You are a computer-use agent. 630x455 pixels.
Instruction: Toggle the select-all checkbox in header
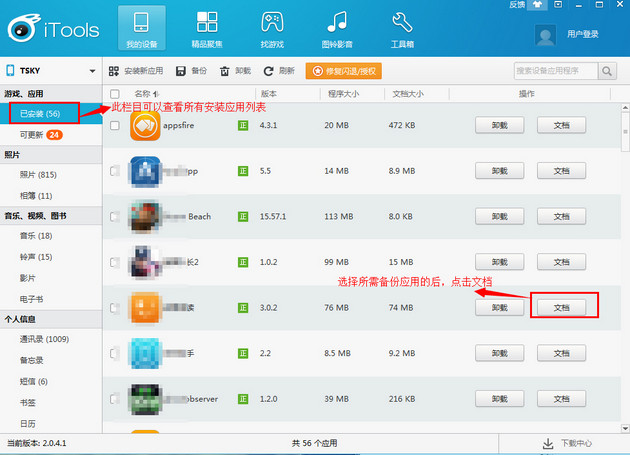click(x=115, y=94)
